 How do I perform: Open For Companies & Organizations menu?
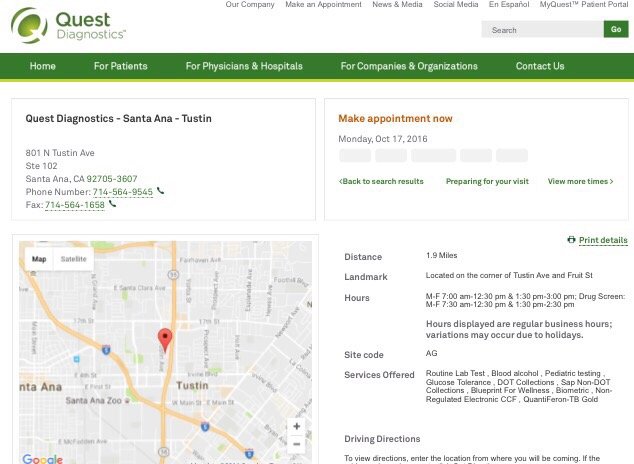click(x=409, y=66)
